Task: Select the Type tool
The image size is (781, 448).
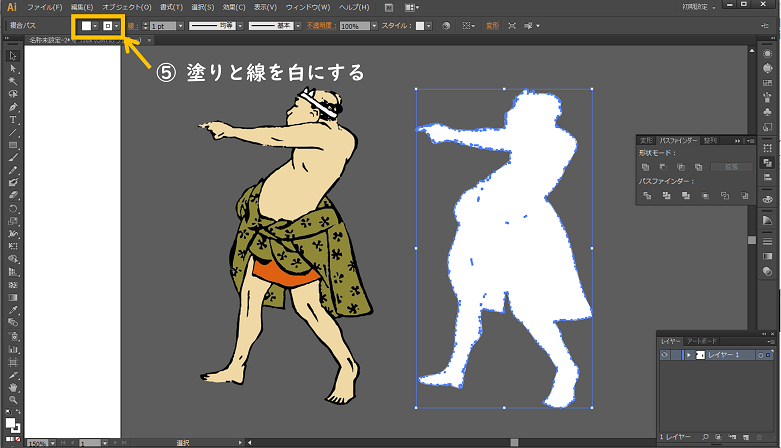Action: tap(13, 120)
